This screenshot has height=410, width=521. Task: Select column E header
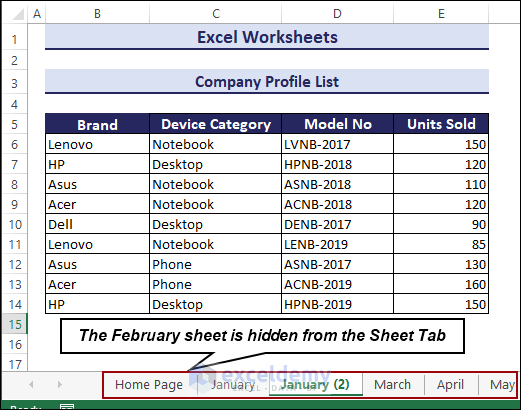pos(441,14)
